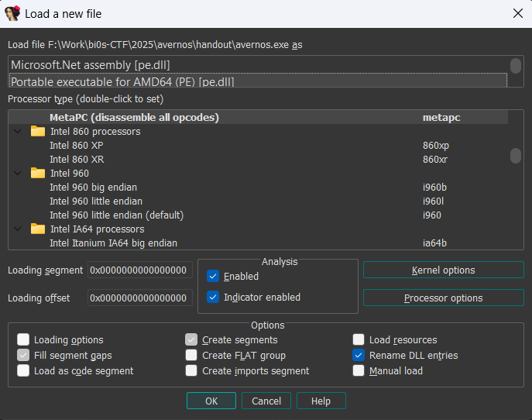Open Processor options
Screen dimensions: 532x420
coord(444,298)
